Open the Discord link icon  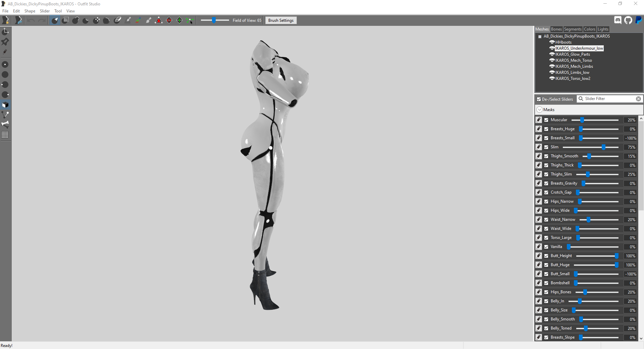[x=618, y=20]
